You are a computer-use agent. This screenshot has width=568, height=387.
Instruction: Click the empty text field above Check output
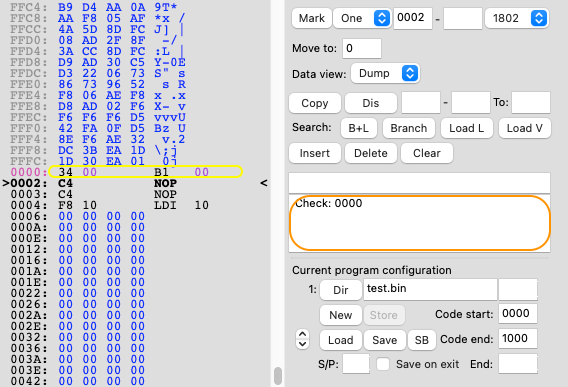pos(419,183)
